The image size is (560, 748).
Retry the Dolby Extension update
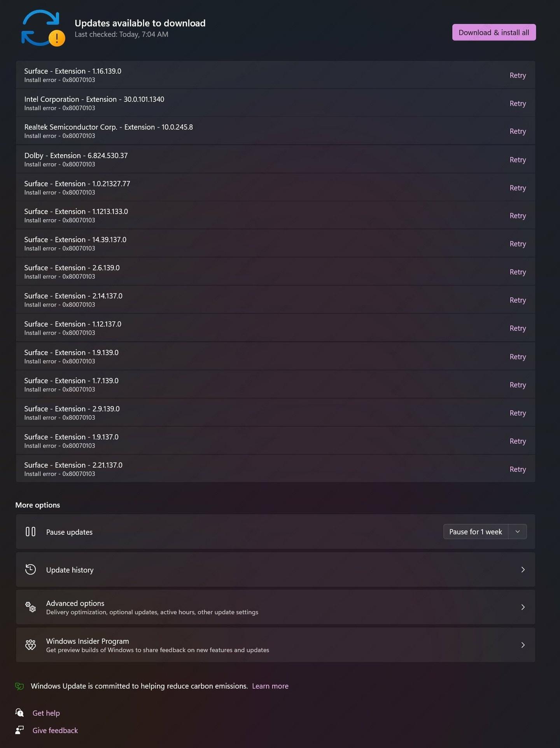point(518,160)
